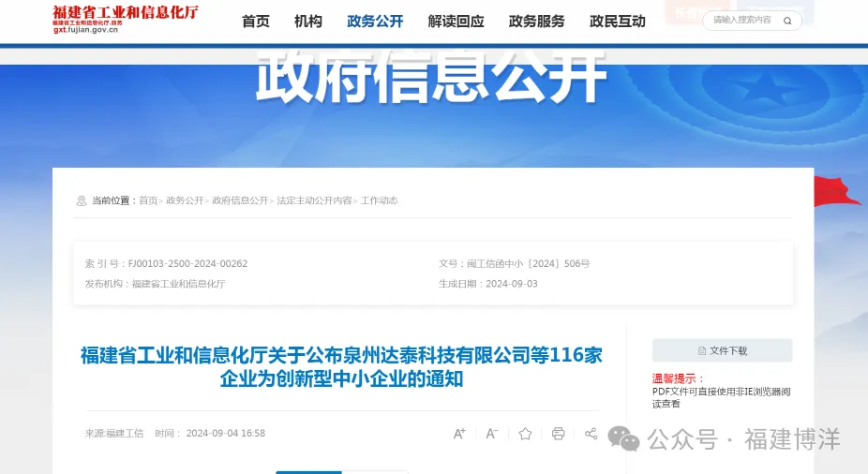
Task: Click the 首页 breadcrumb link
Action: tap(148, 200)
